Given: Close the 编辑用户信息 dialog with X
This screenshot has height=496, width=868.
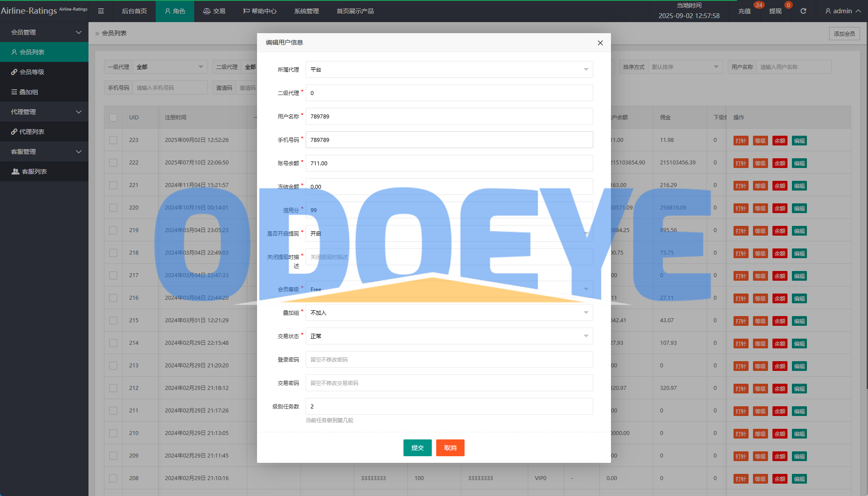Looking at the screenshot, I should tap(600, 43).
